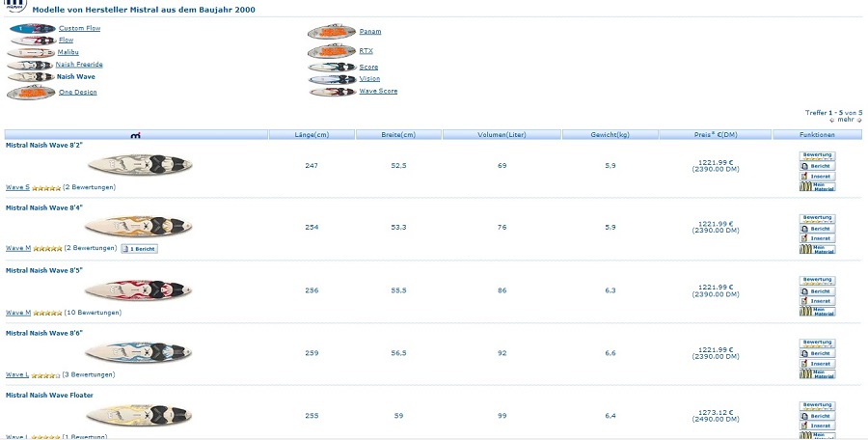The height and width of the screenshot is (440, 868).
Task: Go to previous results with left arrow
Action: coord(832,120)
